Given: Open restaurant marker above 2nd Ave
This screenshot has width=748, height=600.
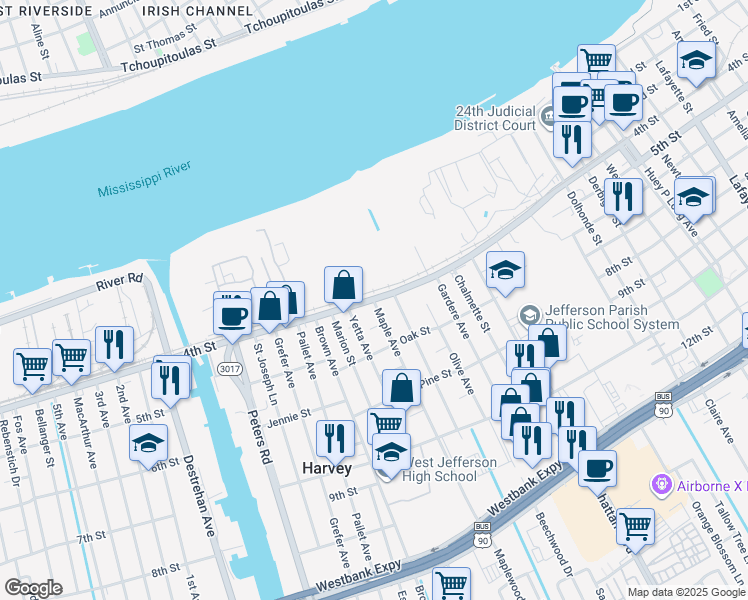Looking at the screenshot, I should coord(114,348).
